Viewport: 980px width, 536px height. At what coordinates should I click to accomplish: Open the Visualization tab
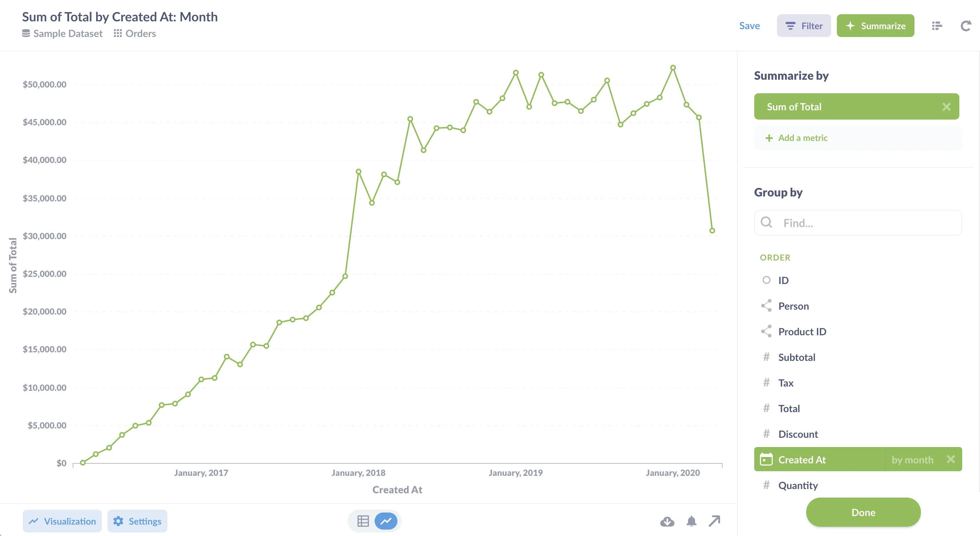pyautogui.click(x=62, y=521)
